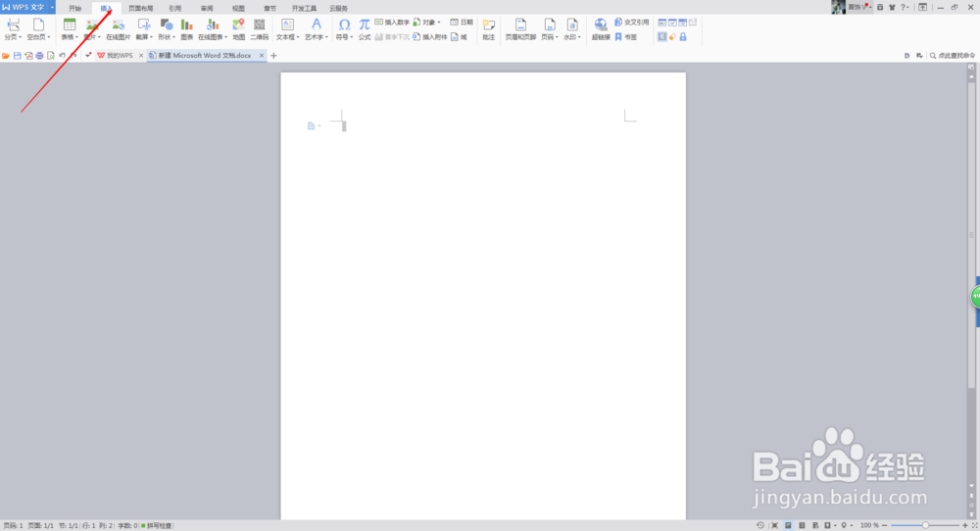Insert an online picture (在线图片)
The width and height of the screenshot is (980, 531).
coord(119,29)
